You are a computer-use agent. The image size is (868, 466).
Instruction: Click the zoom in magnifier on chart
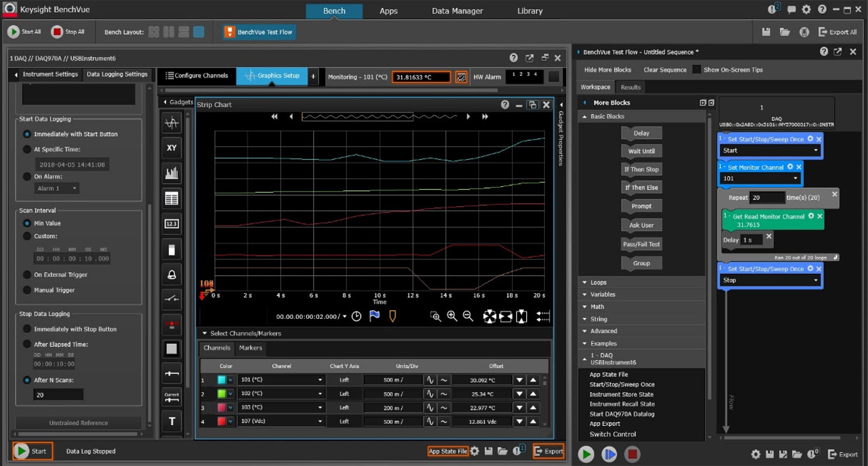452,316
